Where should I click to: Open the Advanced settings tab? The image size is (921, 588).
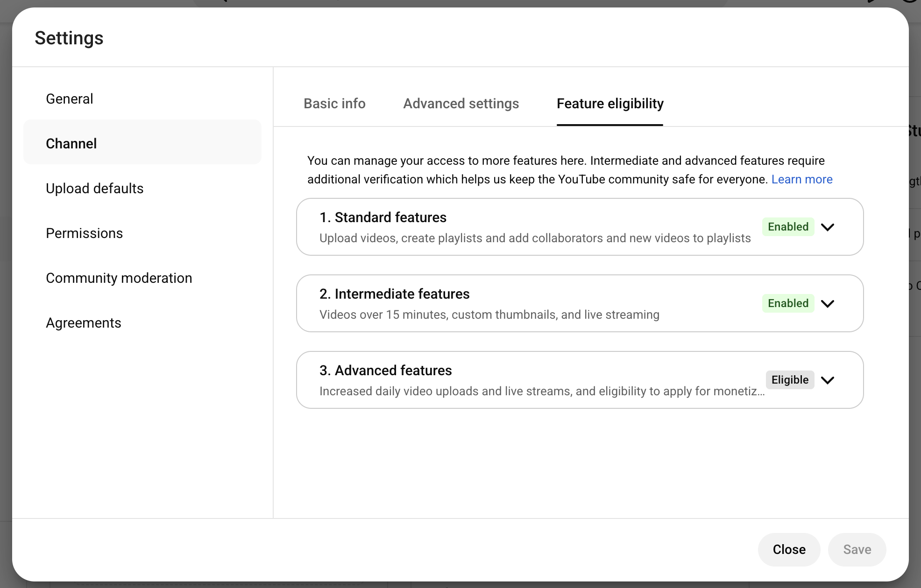(x=461, y=104)
